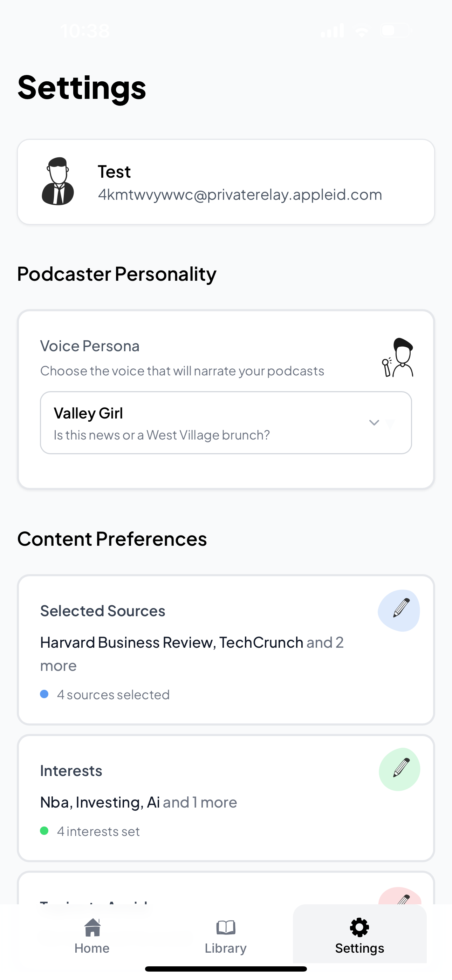This screenshot has width=452, height=980.
Task: Tap the Settings gear icon
Action: [x=359, y=927]
